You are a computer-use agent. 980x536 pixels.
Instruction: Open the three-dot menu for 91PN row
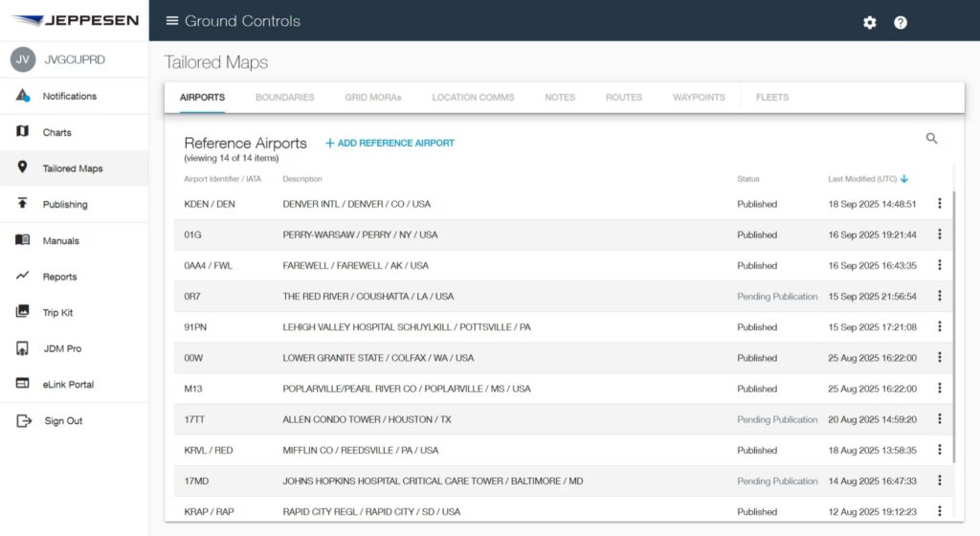pyautogui.click(x=940, y=326)
